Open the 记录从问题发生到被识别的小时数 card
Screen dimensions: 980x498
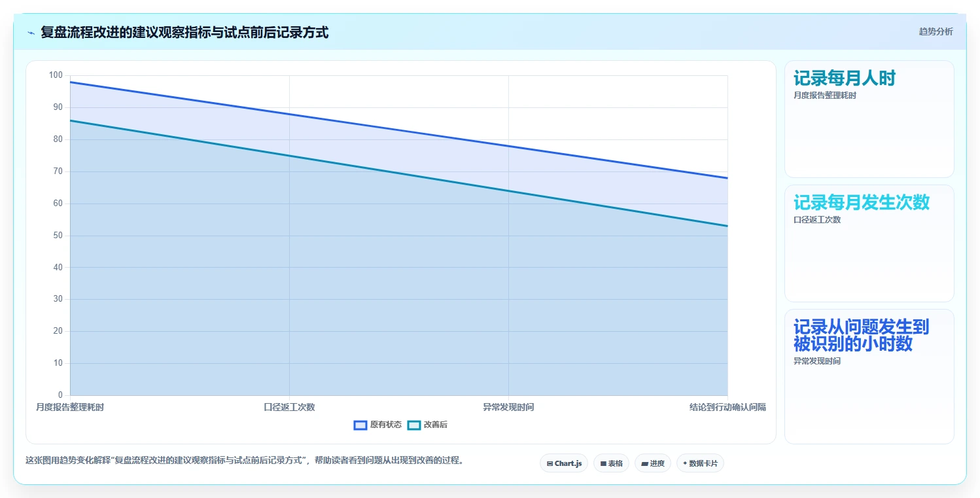click(869, 376)
